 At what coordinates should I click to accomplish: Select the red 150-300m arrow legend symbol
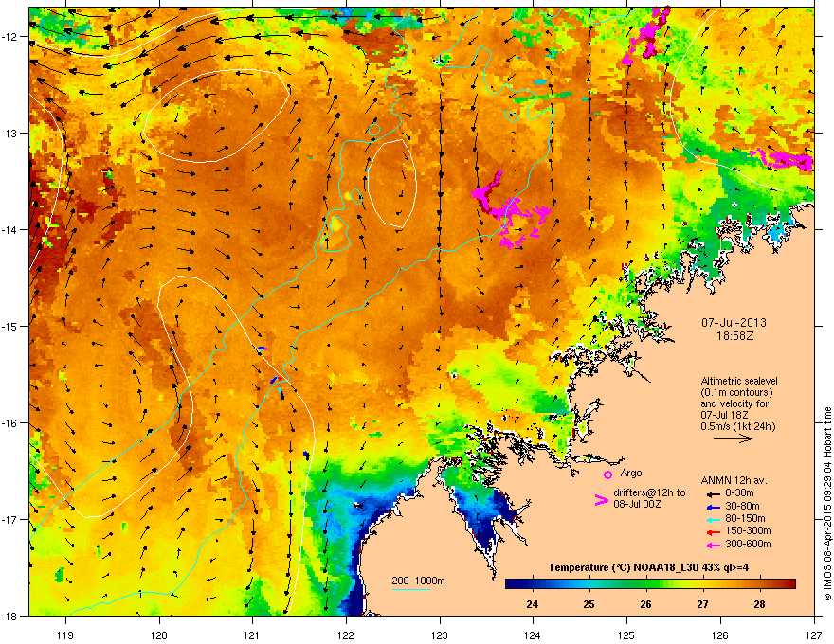714,532
